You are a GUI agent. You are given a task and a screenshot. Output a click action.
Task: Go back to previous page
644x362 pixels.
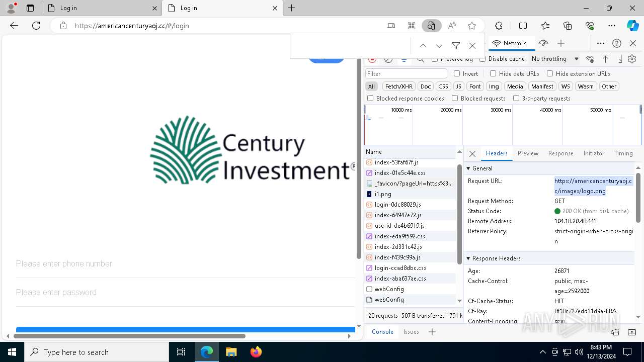pyautogui.click(x=14, y=26)
